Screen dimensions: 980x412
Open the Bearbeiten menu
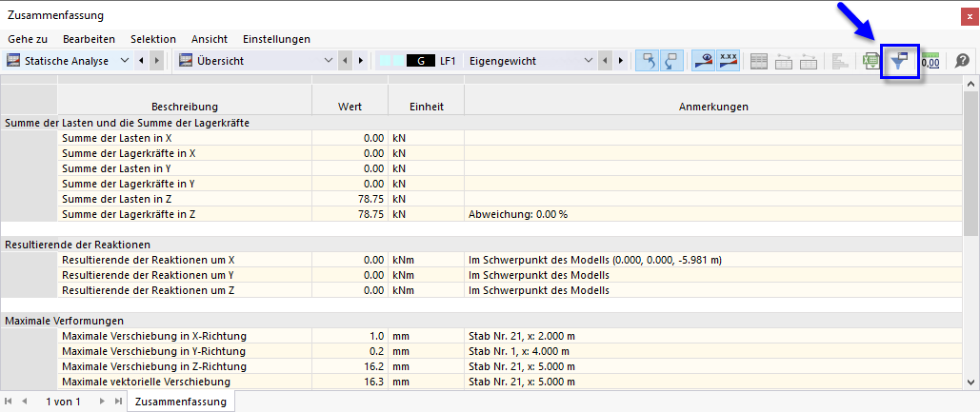coord(89,39)
